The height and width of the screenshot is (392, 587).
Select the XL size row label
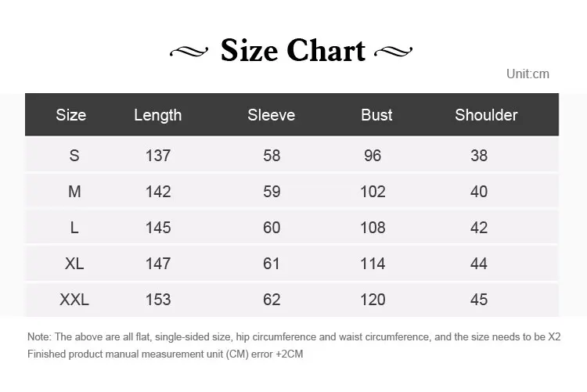[74, 264]
